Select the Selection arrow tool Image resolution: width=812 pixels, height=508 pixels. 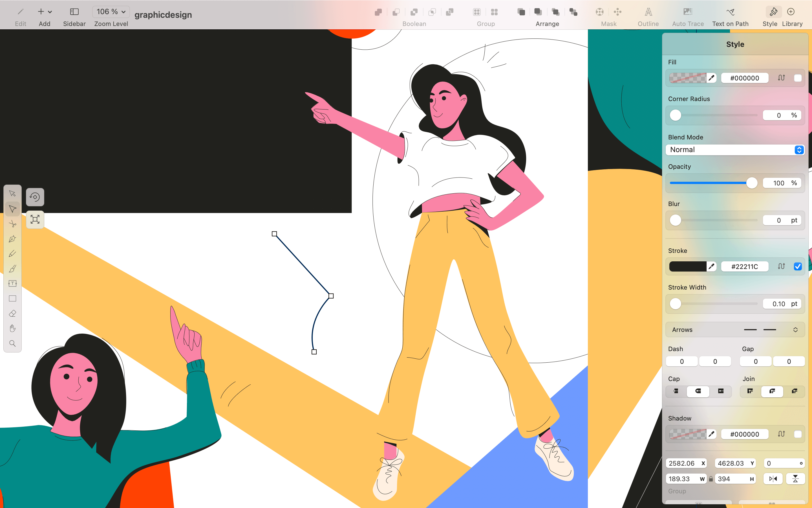pyautogui.click(x=12, y=194)
